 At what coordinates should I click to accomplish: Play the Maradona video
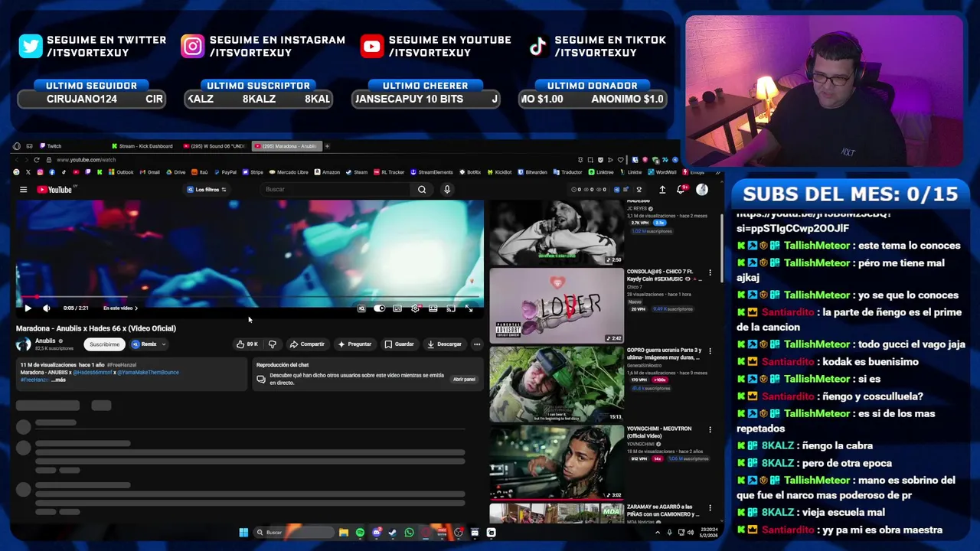click(28, 308)
